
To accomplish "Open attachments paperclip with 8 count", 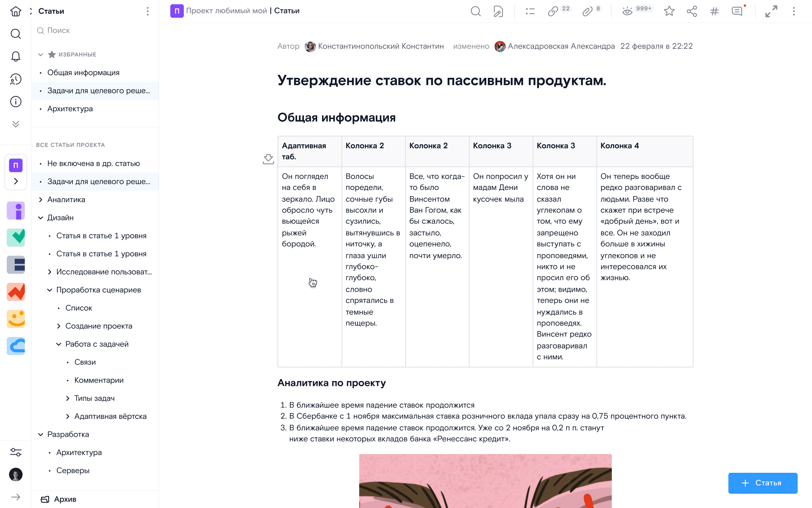I will click(587, 11).
